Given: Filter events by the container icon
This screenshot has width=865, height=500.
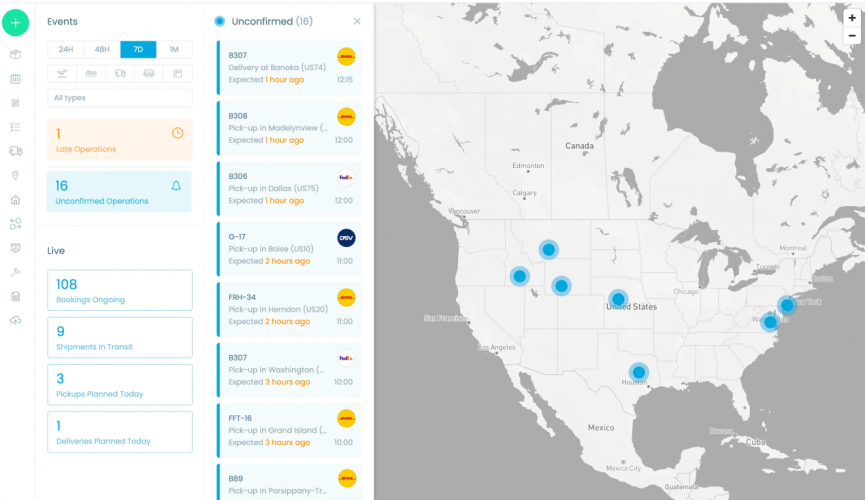Looking at the screenshot, I should pos(178,73).
